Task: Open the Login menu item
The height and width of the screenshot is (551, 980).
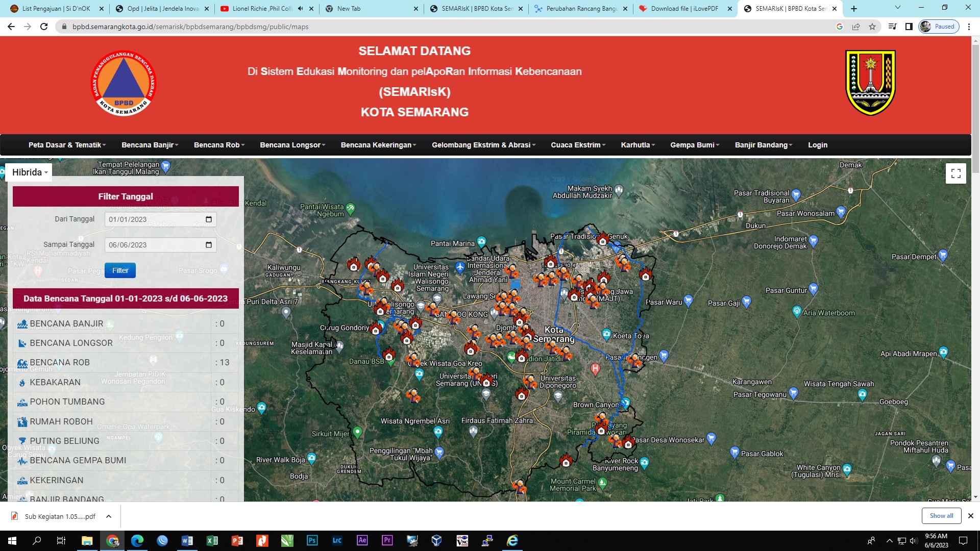Action: [x=817, y=145]
